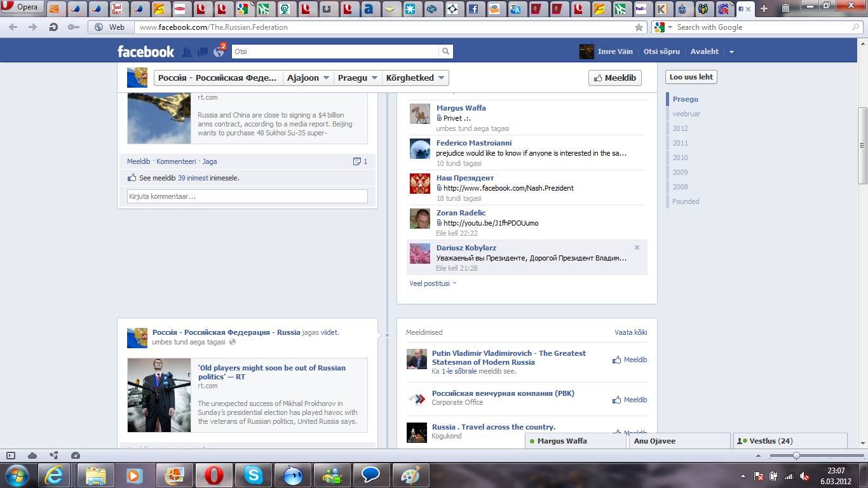Switch to the blue 'a' favicon tab
Viewport: 868px width, 488px height.
[x=368, y=9]
